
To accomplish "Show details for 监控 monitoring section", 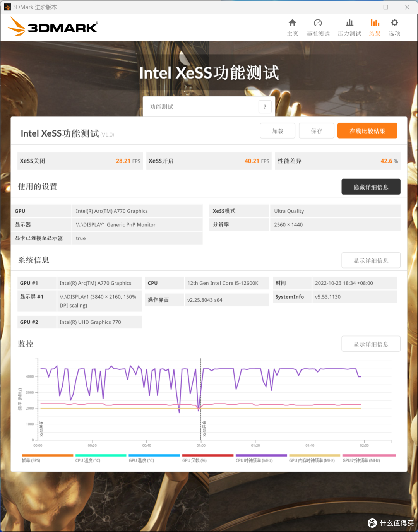I will point(371,344).
